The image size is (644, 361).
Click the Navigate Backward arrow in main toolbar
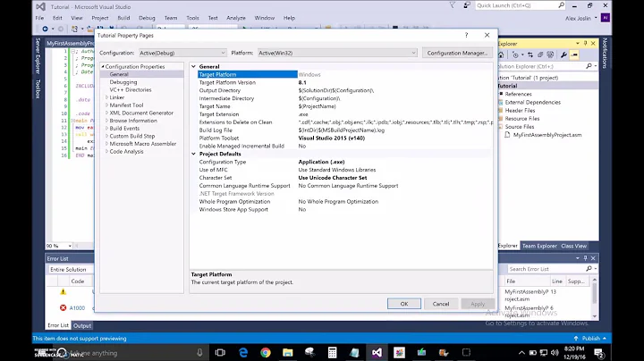(x=45, y=29)
